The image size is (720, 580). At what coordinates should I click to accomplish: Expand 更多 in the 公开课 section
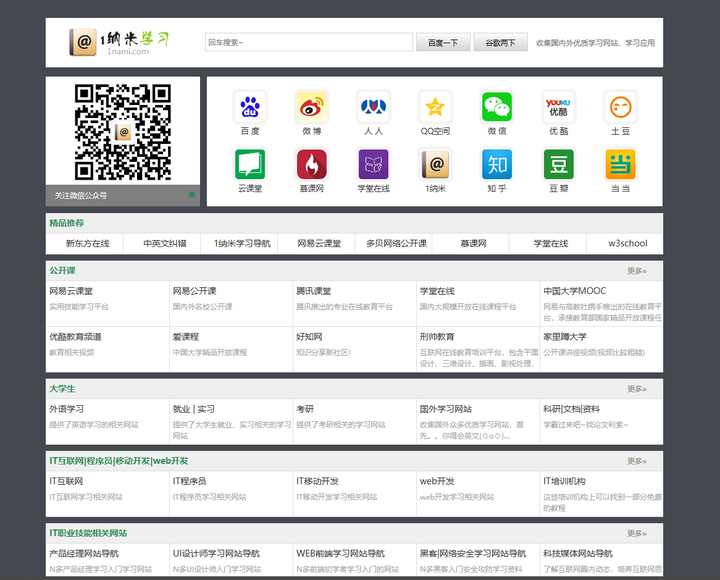click(x=637, y=271)
